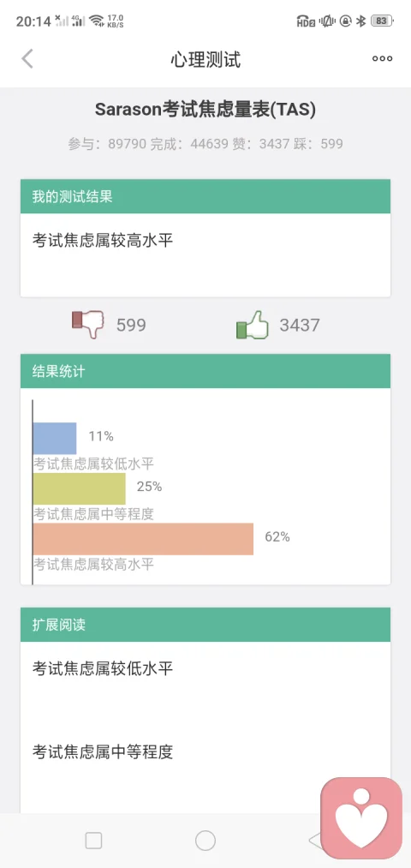Tap the WiFi signal status icon
The height and width of the screenshot is (868, 411).
97,21
